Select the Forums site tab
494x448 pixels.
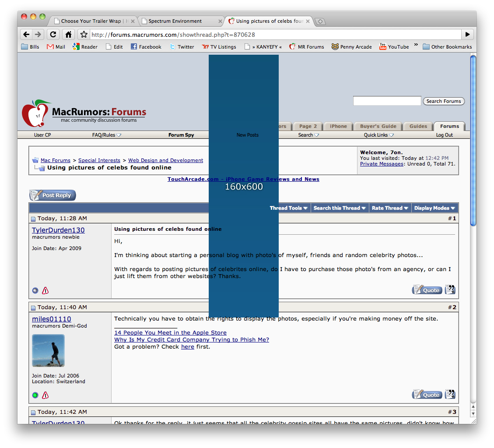tap(449, 127)
